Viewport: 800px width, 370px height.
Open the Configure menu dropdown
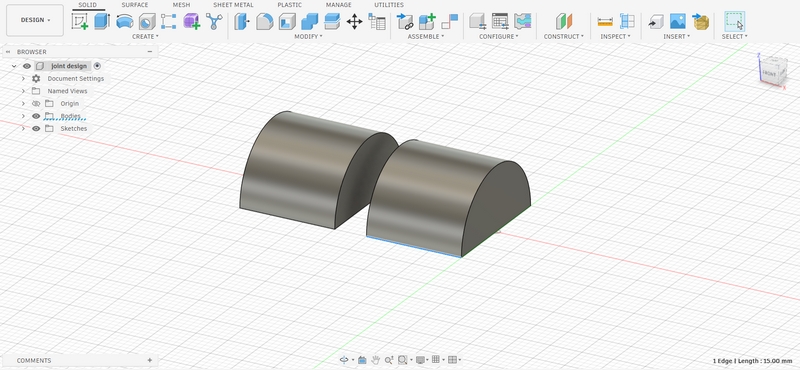[x=498, y=37]
